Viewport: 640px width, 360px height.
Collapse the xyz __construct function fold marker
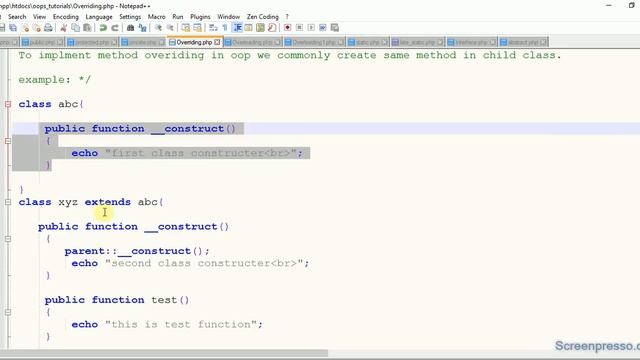pyautogui.click(x=8, y=239)
